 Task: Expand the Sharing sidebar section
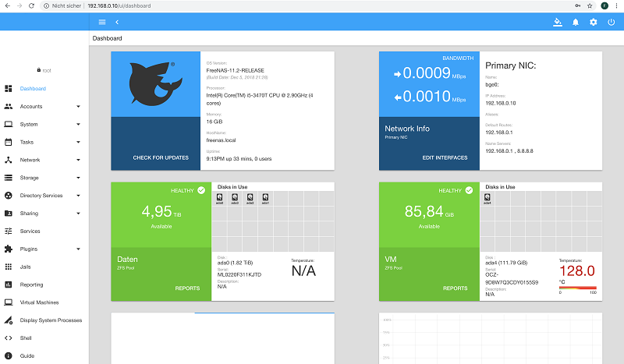coord(78,214)
